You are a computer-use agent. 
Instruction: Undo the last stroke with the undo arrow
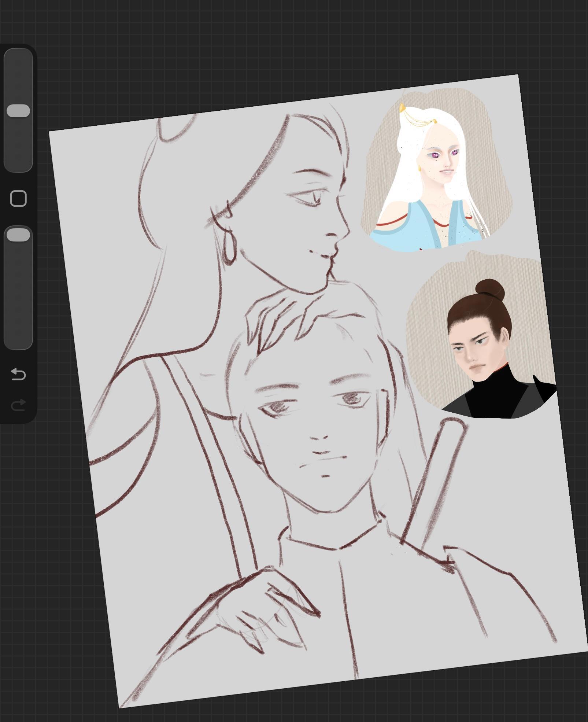18,374
